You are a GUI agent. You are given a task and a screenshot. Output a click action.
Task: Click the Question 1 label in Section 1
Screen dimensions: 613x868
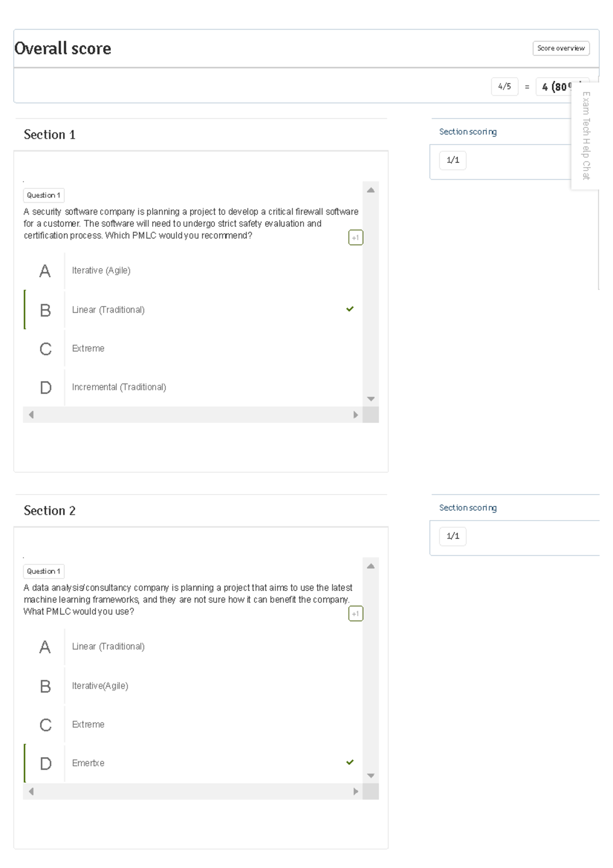pyautogui.click(x=43, y=195)
